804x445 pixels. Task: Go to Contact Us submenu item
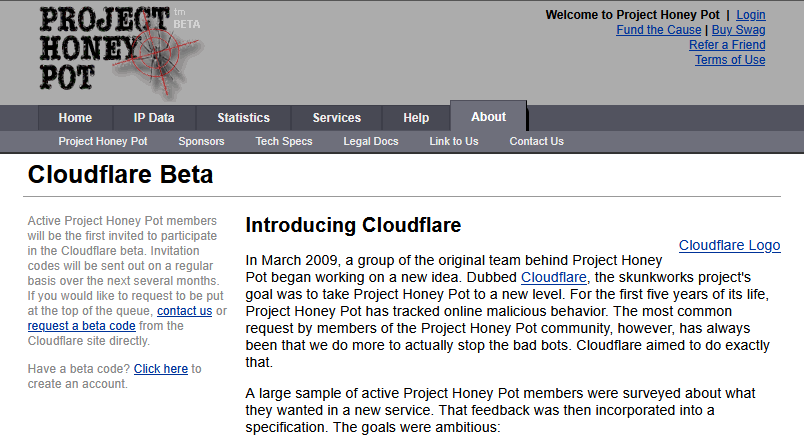(536, 141)
